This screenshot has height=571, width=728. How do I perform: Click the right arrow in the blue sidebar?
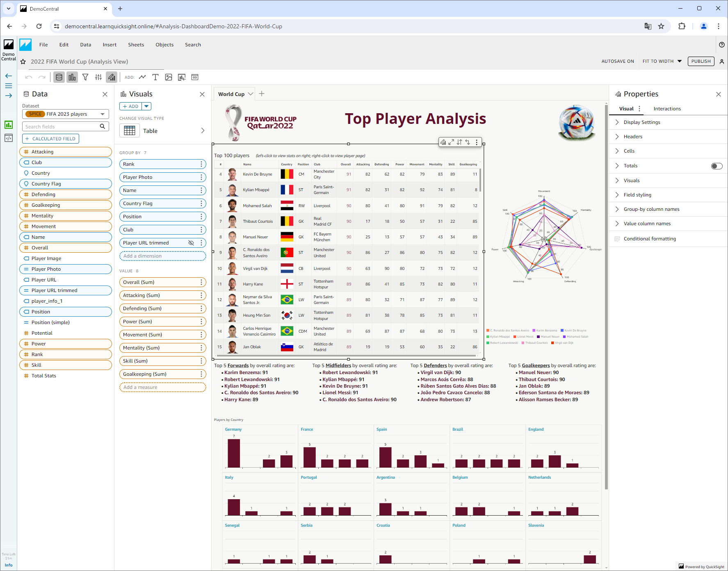(x=9, y=96)
